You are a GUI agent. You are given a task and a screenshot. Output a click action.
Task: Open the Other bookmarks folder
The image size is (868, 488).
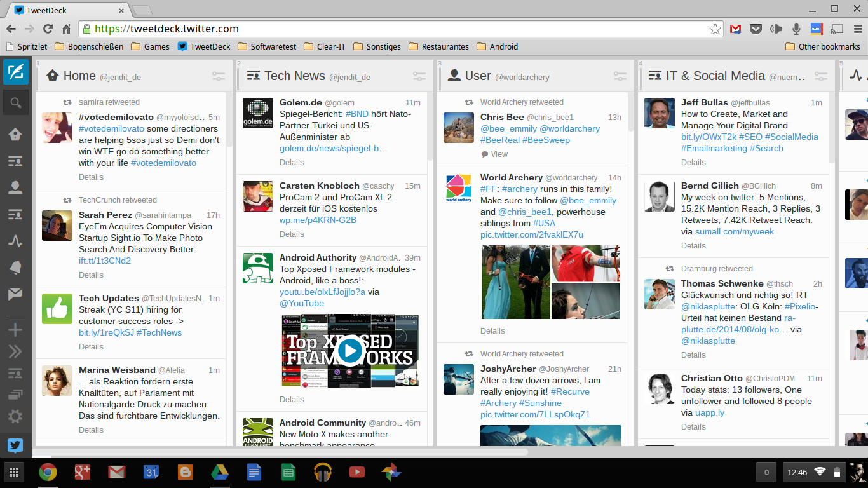pos(823,46)
